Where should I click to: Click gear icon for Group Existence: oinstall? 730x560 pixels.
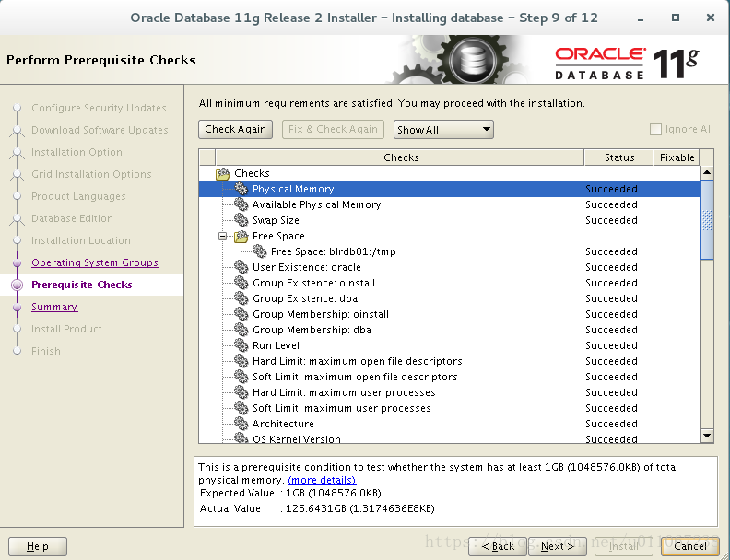click(241, 283)
